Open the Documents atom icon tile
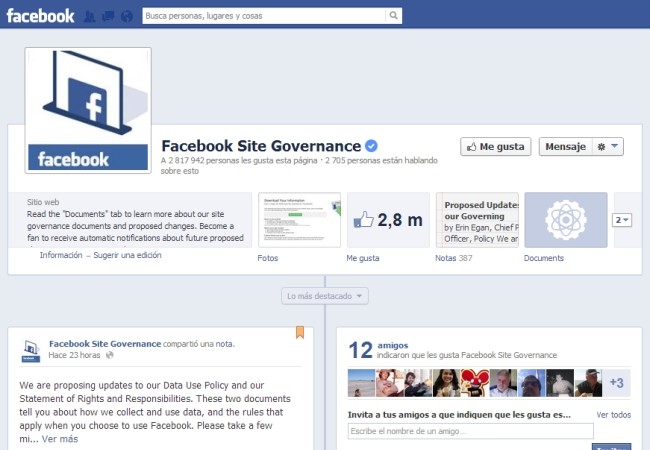Image resolution: width=650 pixels, height=450 pixels. (x=566, y=220)
